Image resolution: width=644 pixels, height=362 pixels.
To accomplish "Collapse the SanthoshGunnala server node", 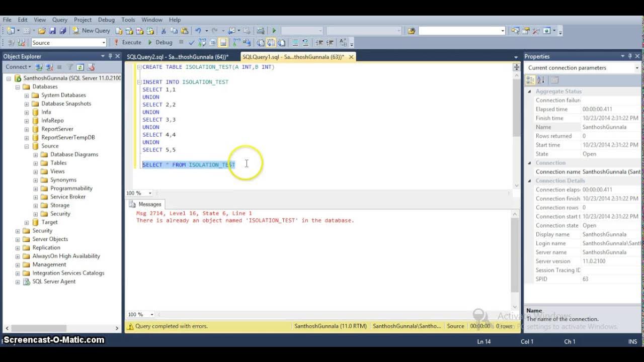I will tap(9, 78).
